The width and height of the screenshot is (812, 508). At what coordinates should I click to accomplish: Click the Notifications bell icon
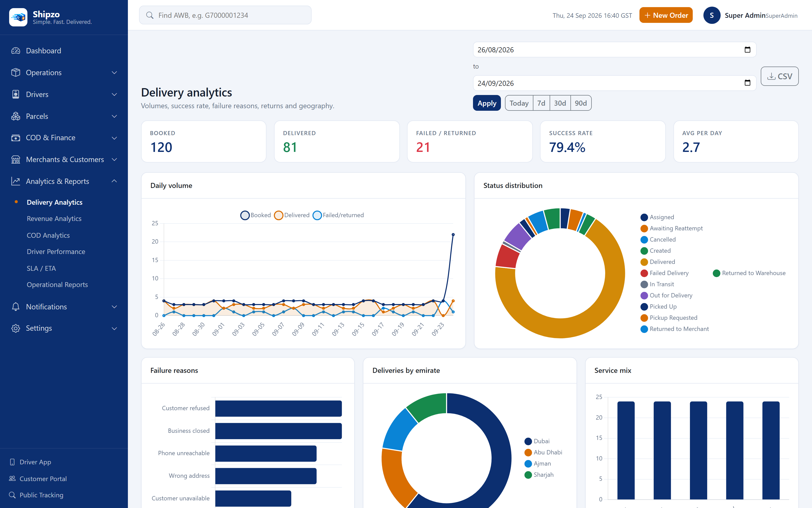pyautogui.click(x=16, y=307)
